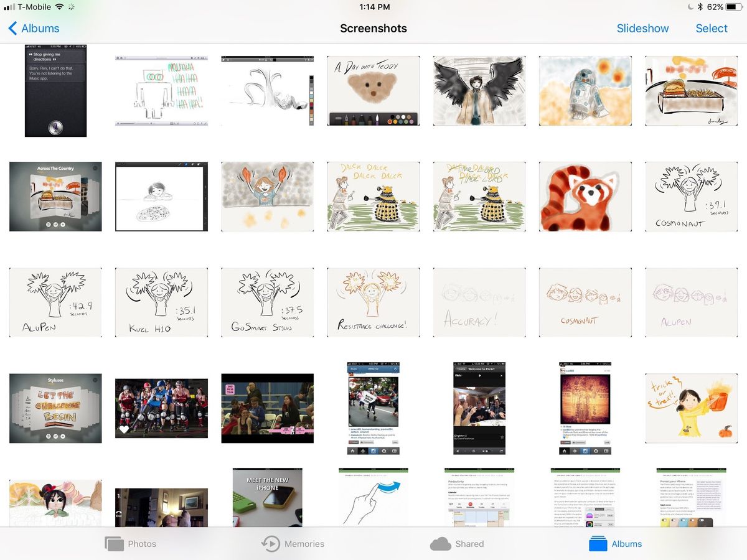This screenshot has width=747, height=560.
Task: Open the R2-D2 drawing screenshot
Action: pyautogui.click(x=585, y=91)
